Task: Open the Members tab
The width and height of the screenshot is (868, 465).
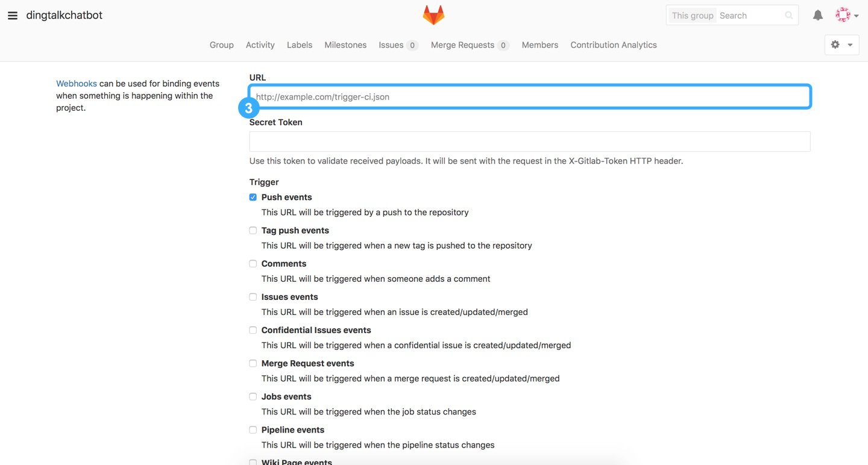Action: (x=539, y=45)
